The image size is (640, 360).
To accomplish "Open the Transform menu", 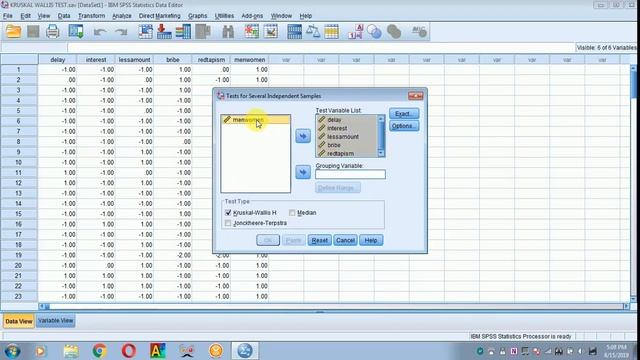I will pyautogui.click(x=91, y=16).
